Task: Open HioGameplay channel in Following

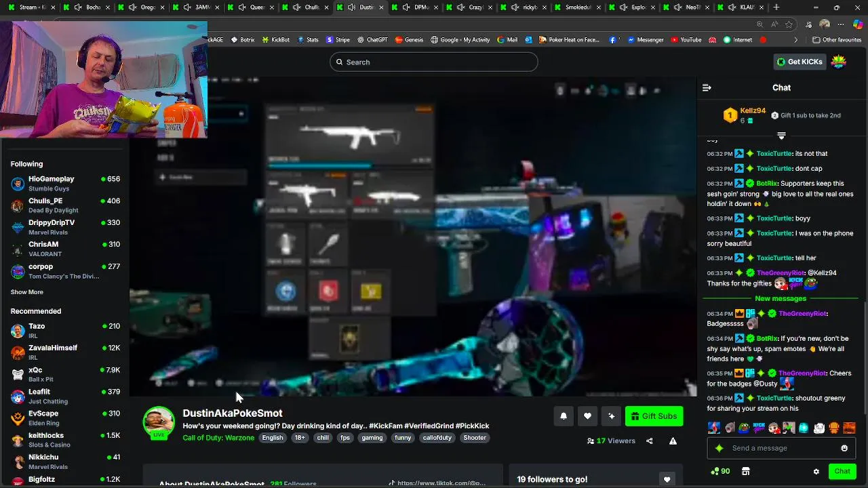Action: [x=65, y=183]
